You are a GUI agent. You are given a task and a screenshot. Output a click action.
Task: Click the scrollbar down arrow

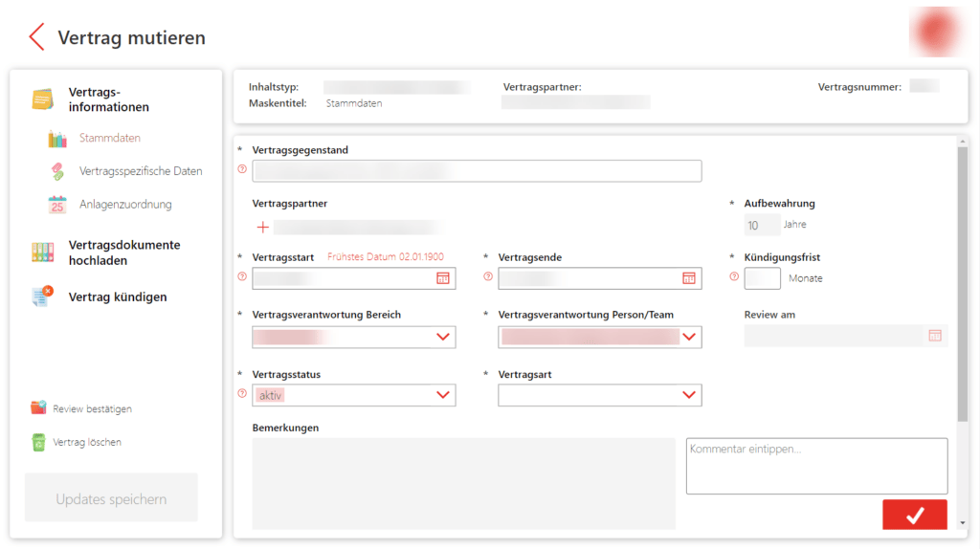click(963, 523)
